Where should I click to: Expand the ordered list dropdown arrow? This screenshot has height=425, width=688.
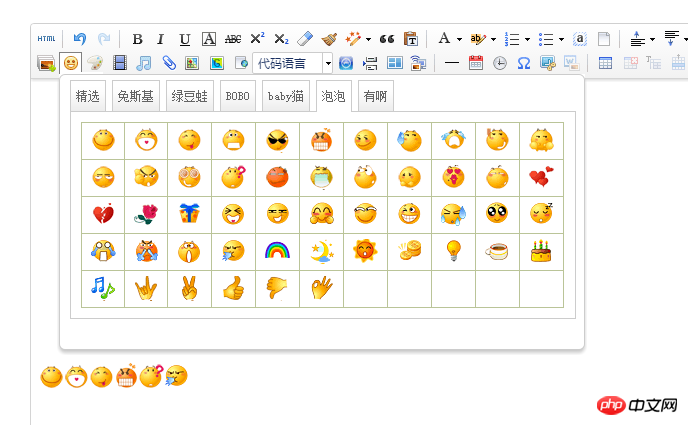pos(527,40)
